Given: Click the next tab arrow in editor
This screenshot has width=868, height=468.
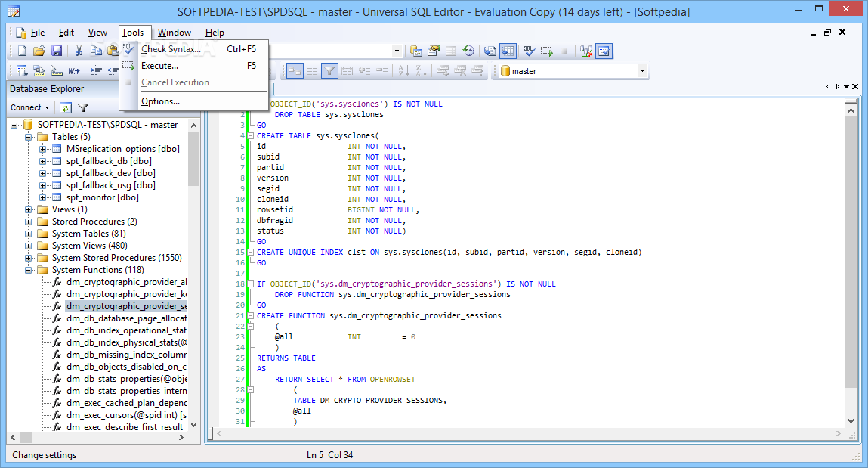Looking at the screenshot, I should tap(838, 86).
